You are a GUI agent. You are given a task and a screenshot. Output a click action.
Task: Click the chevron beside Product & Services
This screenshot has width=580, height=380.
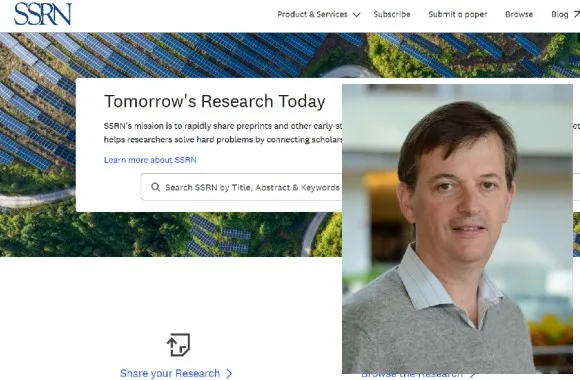pos(356,15)
